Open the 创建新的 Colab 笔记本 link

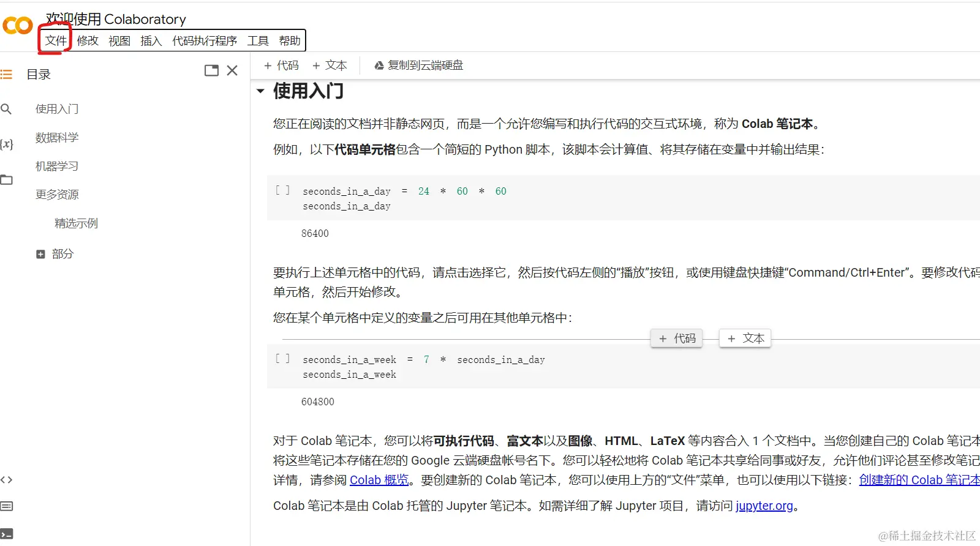pos(919,480)
